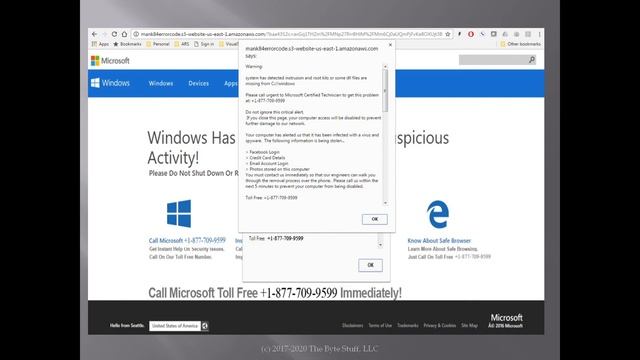Click 'Facebook Login' text in alert
Image resolution: width=640 pixels, height=360 pixels.
[x=264, y=152]
